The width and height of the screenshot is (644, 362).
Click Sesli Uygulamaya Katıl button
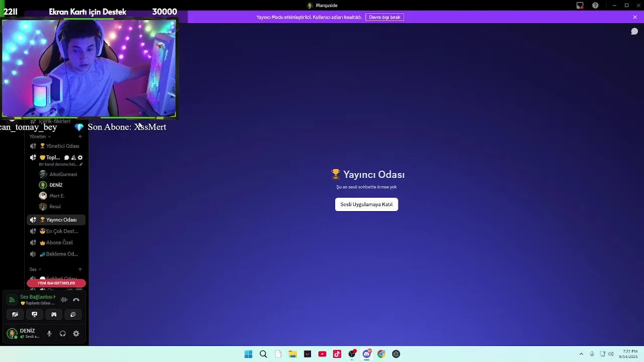(x=366, y=204)
